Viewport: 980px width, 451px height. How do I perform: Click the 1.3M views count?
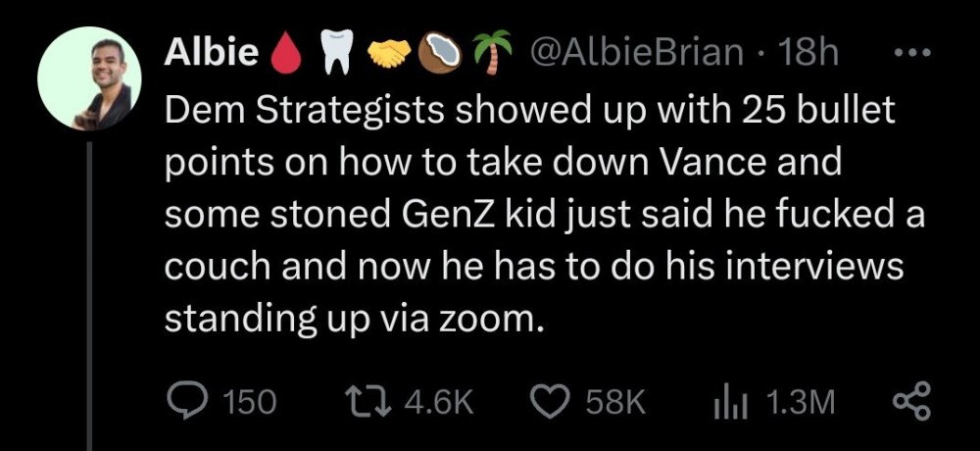coord(797,401)
